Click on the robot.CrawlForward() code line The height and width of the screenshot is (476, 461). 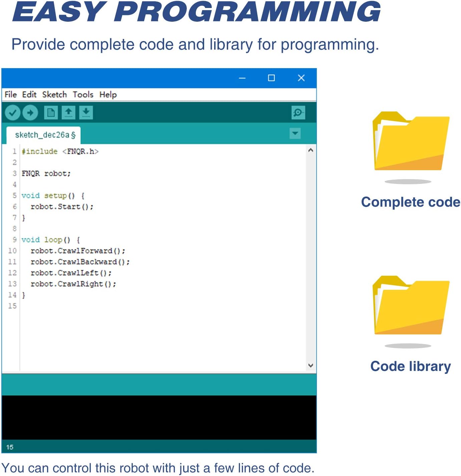tap(78, 251)
